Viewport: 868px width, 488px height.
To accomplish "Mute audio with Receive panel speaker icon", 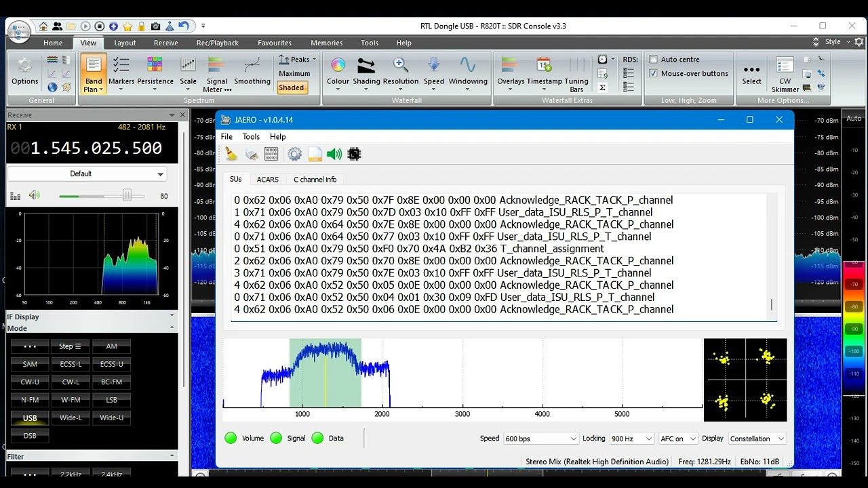I will coord(34,196).
